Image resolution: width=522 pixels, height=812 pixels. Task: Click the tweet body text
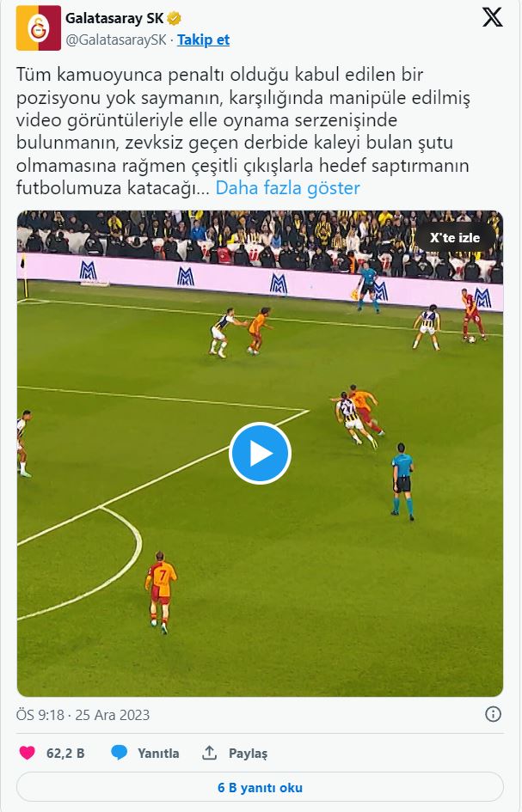coord(243,131)
